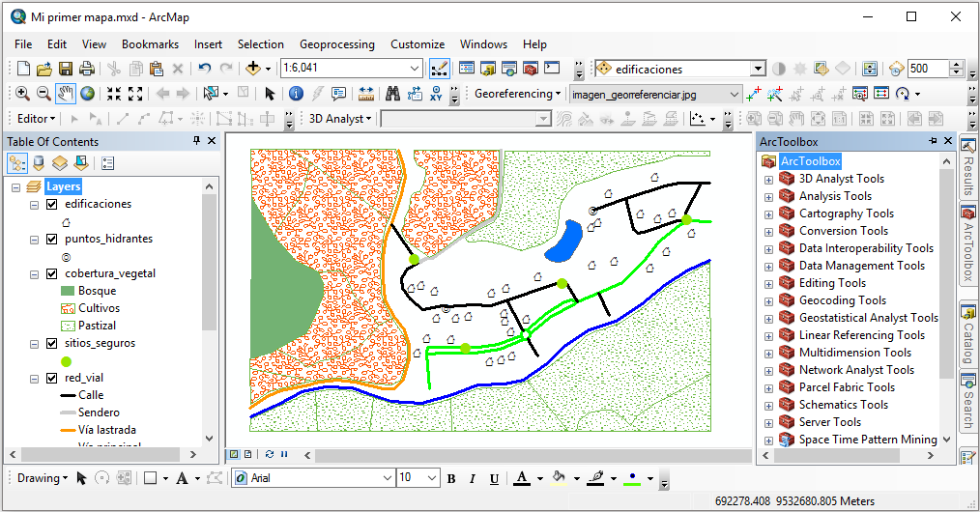Switch TOC to List By Visibility
The image size is (980, 512).
(59, 163)
